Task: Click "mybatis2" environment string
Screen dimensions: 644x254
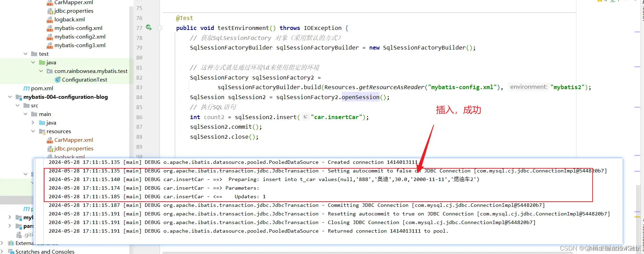Action: click(567, 87)
